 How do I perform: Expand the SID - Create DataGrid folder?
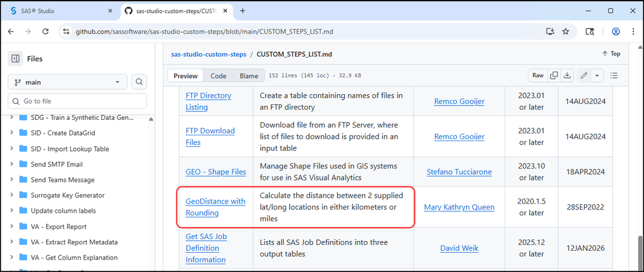pyautogui.click(x=12, y=133)
